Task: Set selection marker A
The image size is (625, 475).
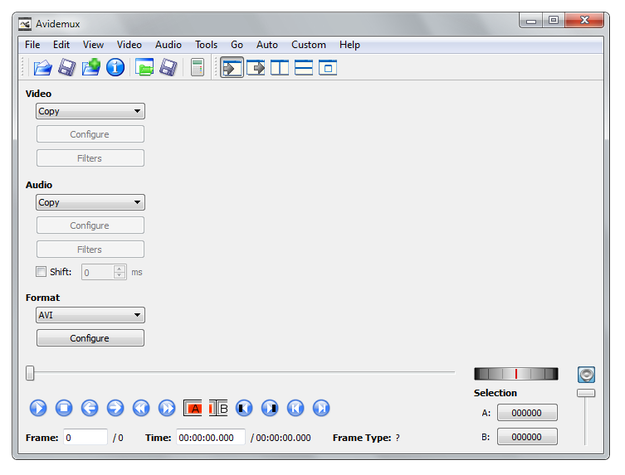Action: (193, 408)
